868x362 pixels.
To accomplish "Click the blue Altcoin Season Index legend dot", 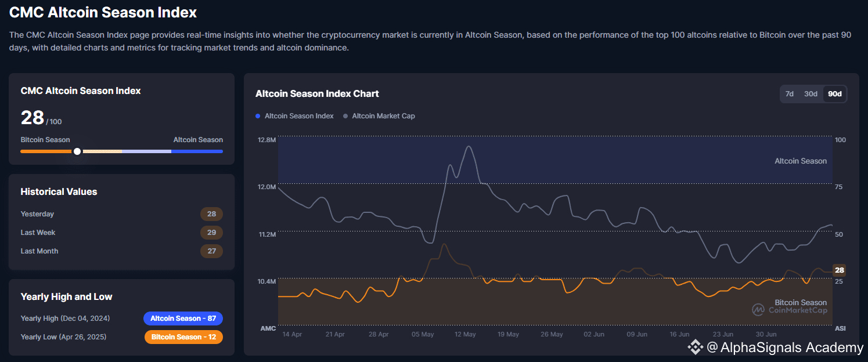I will click(x=258, y=116).
